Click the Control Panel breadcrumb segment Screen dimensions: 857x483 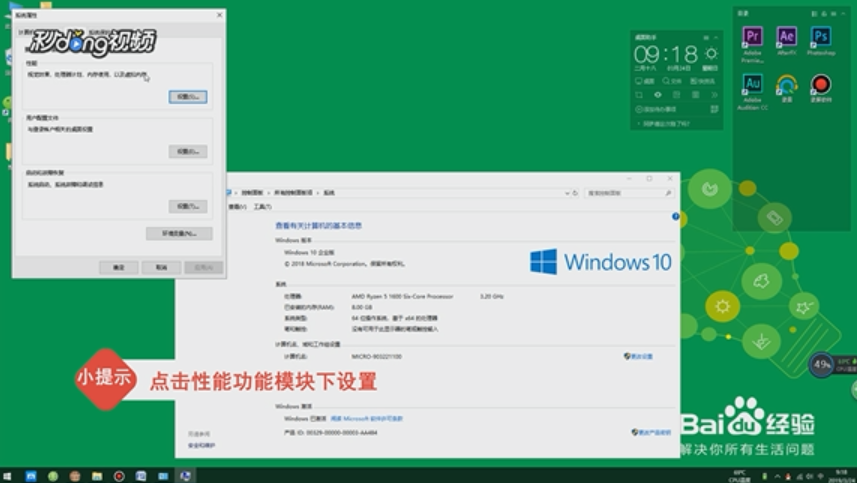(252, 193)
